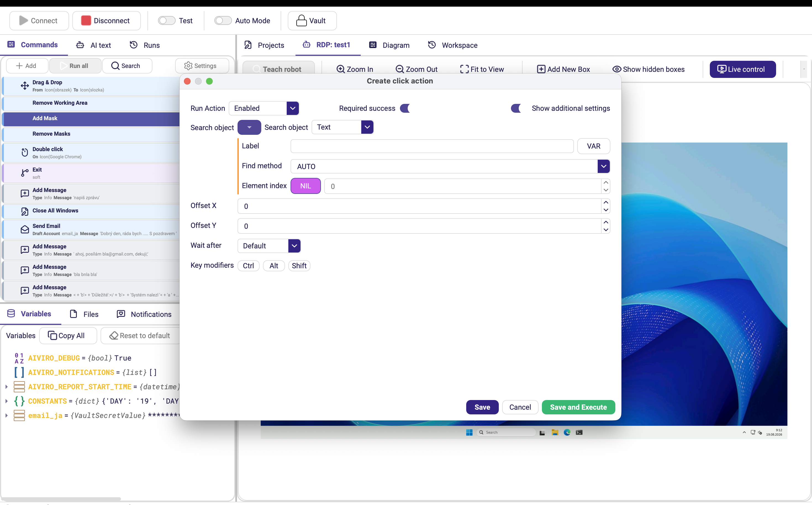Click the Send Email envelope icon
This screenshot has width=812, height=505.
click(x=25, y=230)
